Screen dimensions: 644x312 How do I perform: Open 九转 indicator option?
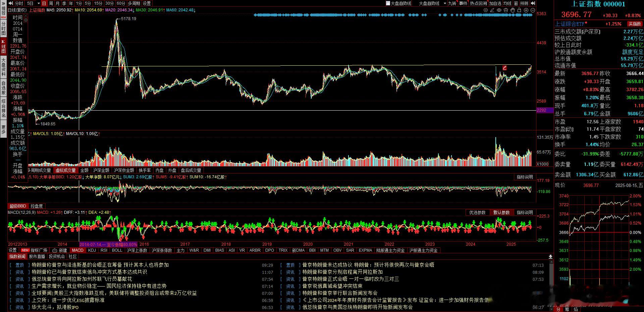(452, 3)
